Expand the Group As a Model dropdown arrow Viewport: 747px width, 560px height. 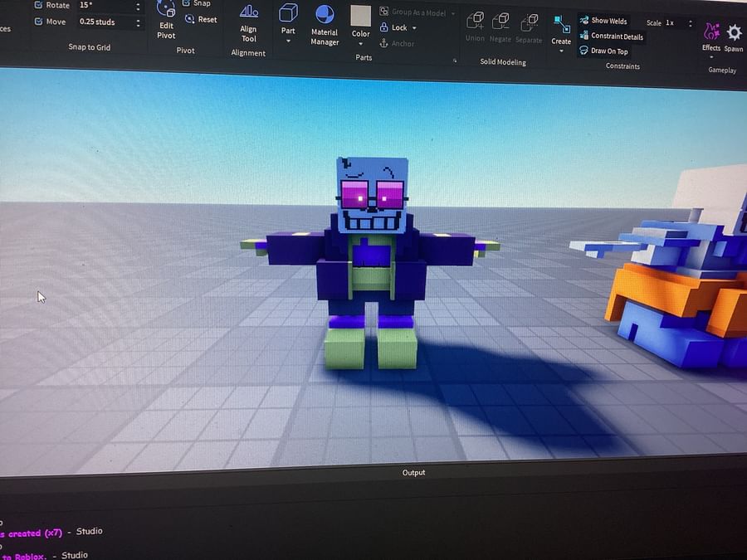coord(453,13)
